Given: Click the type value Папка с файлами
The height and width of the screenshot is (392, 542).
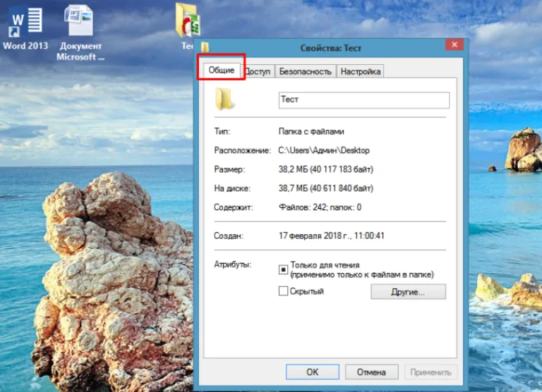Looking at the screenshot, I should pyautogui.click(x=311, y=131).
